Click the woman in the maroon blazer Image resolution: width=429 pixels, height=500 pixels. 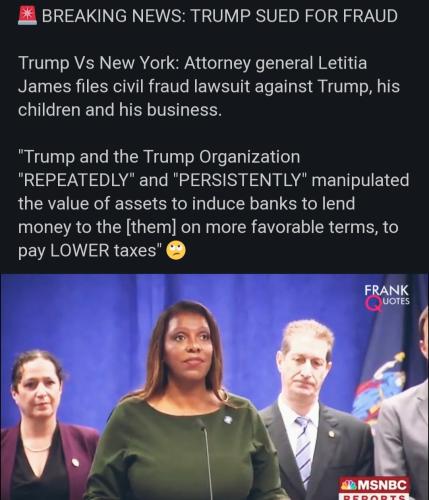[42, 427]
